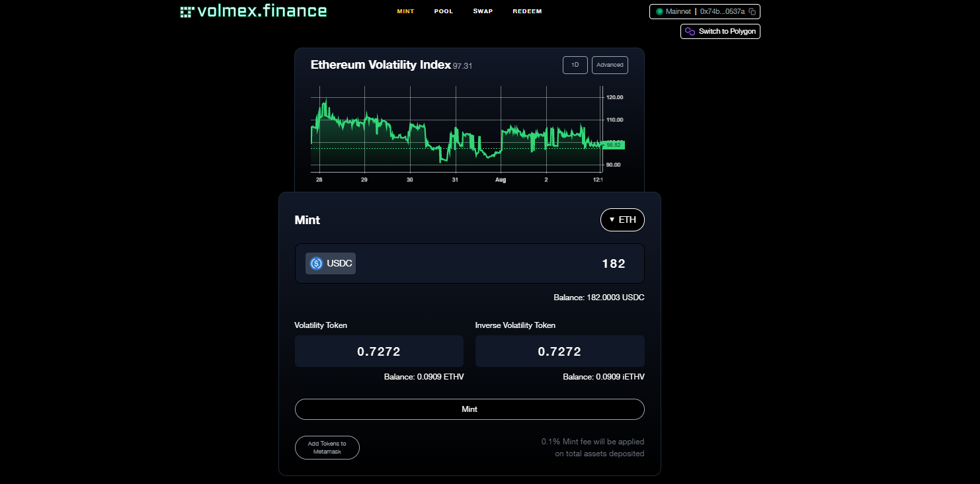Click the 28 date label on chart
980x484 pixels.
tap(319, 180)
